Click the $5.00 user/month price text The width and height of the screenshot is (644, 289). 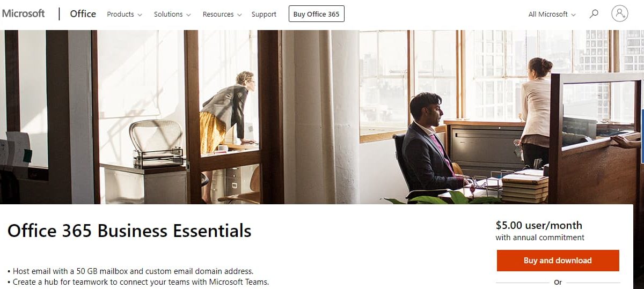click(539, 225)
